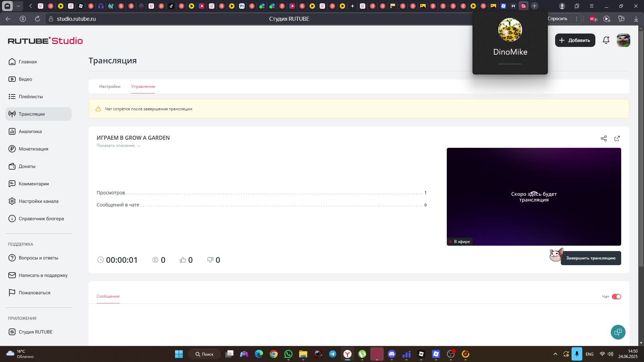Open tab list dropdown arrow in browser

[18, 6]
